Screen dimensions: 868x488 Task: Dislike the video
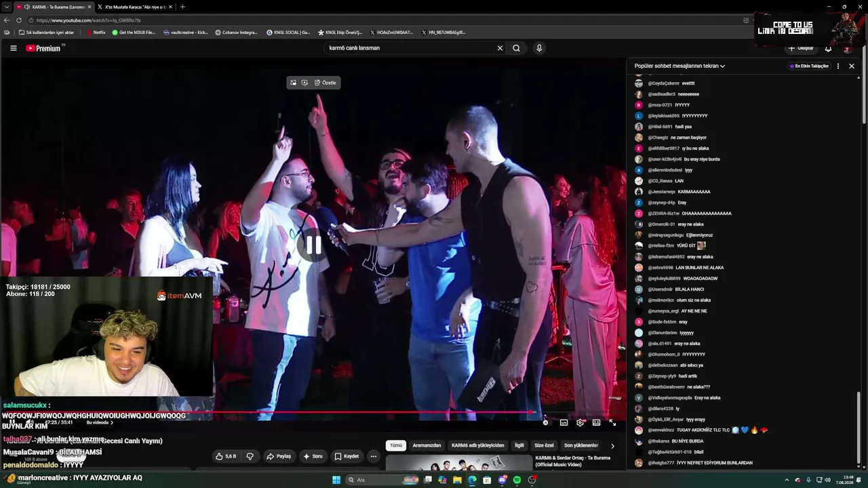(x=250, y=456)
